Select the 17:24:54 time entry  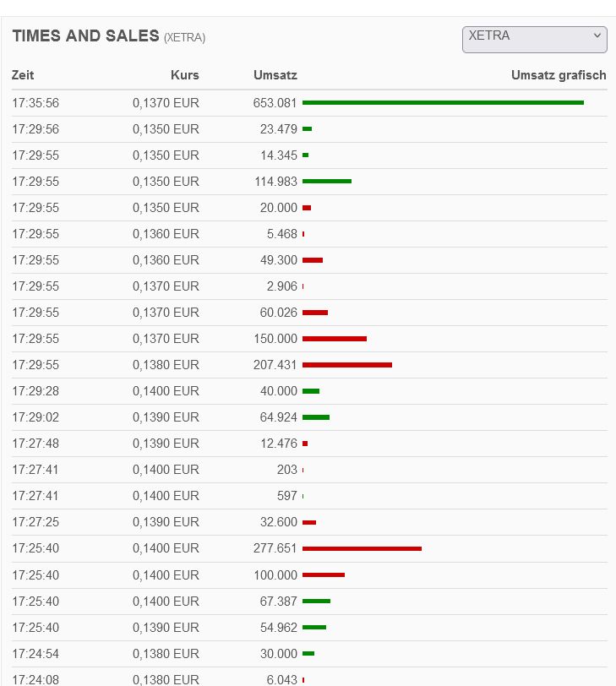pyautogui.click(x=35, y=653)
